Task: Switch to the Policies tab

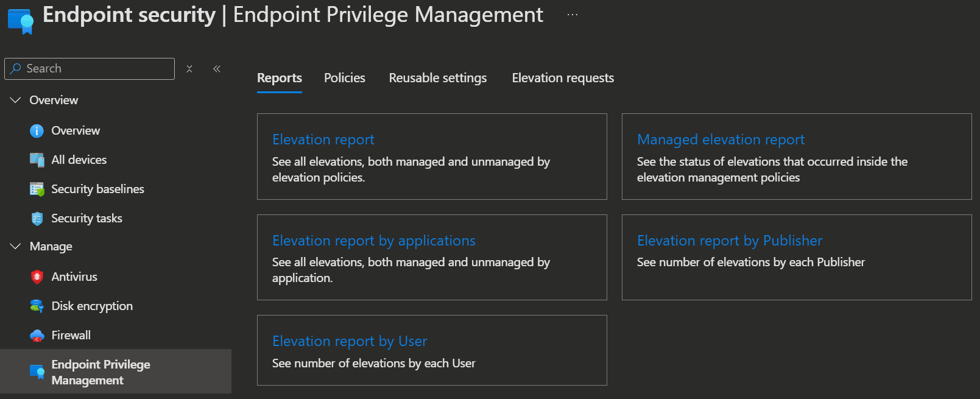Action: tap(345, 78)
